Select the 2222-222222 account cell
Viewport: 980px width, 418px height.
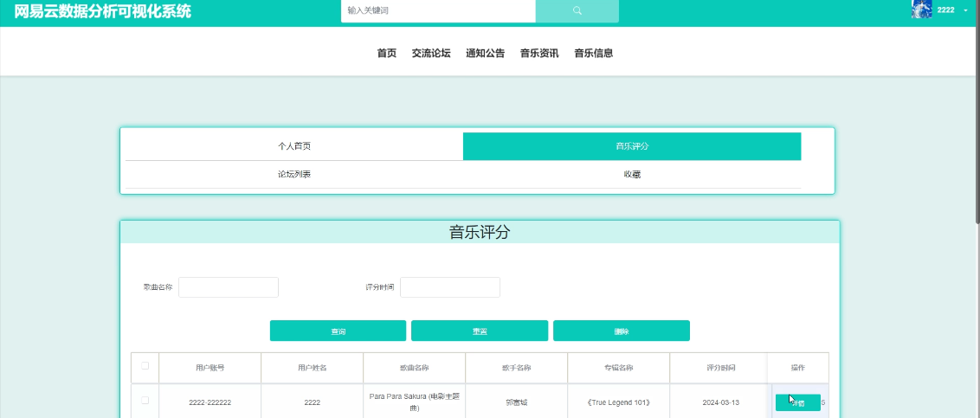coord(210,402)
